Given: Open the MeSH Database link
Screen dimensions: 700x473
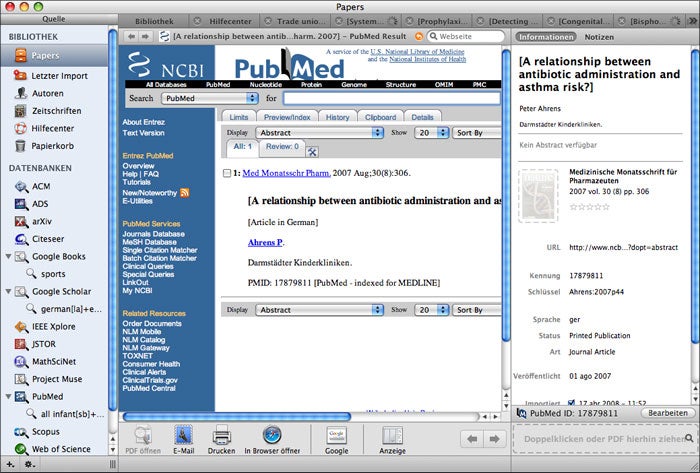Looking at the screenshot, I should coord(149,242).
